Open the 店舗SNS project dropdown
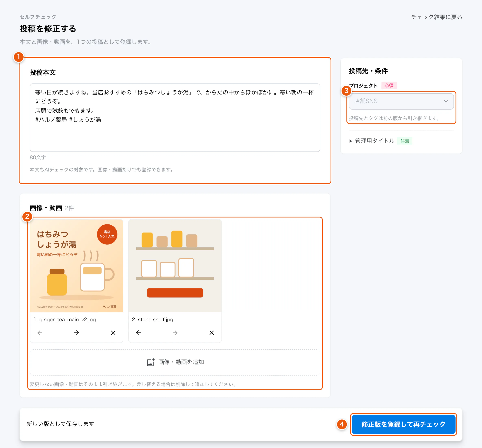The width and height of the screenshot is (482, 448). 401,101
